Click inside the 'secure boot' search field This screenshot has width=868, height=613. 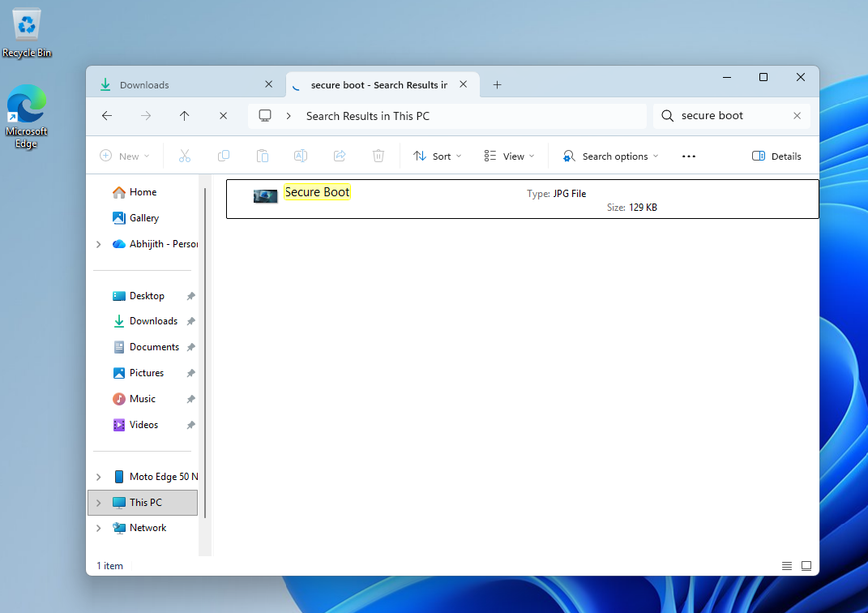pyautogui.click(x=731, y=116)
